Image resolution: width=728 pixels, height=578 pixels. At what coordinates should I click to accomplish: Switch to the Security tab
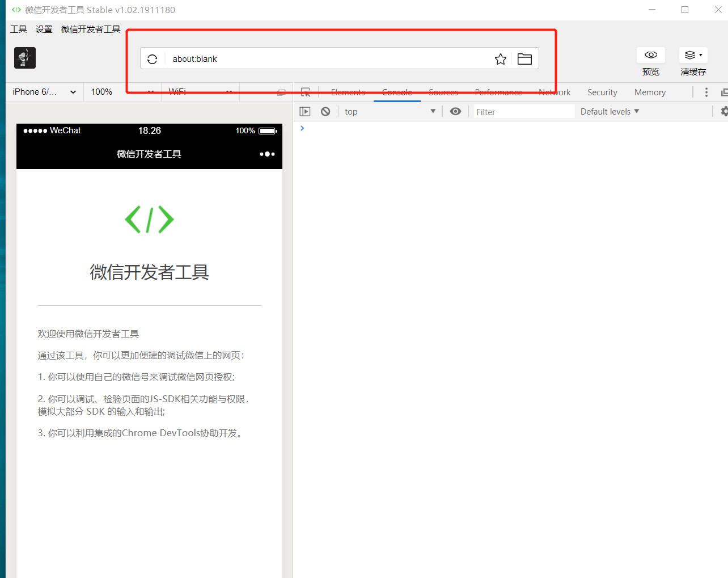point(602,92)
